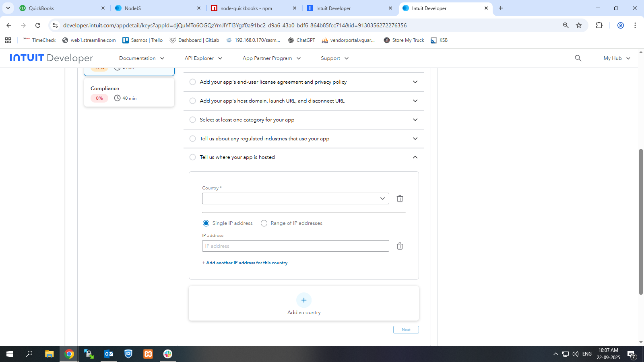The image size is (644, 362).
Task: Click the plus icon to add a country
Action: click(x=304, y=300)
